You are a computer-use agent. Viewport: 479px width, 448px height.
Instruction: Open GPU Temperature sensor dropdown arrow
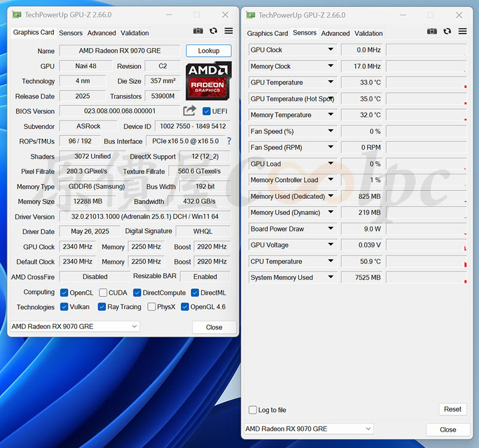331,82
